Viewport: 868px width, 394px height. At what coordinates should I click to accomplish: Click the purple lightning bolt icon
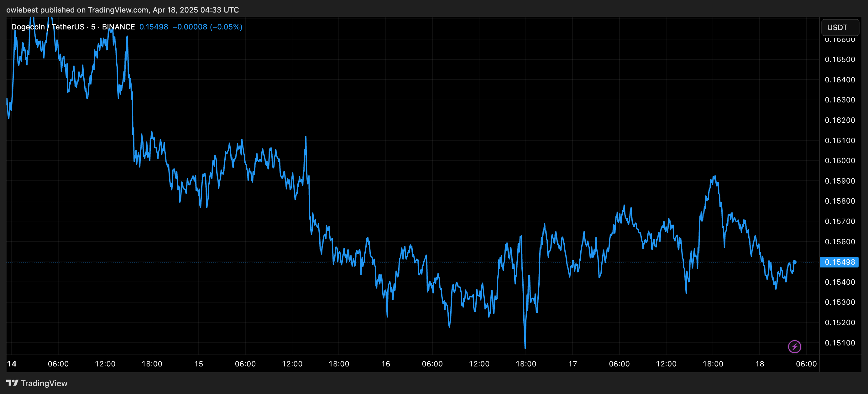794,346
